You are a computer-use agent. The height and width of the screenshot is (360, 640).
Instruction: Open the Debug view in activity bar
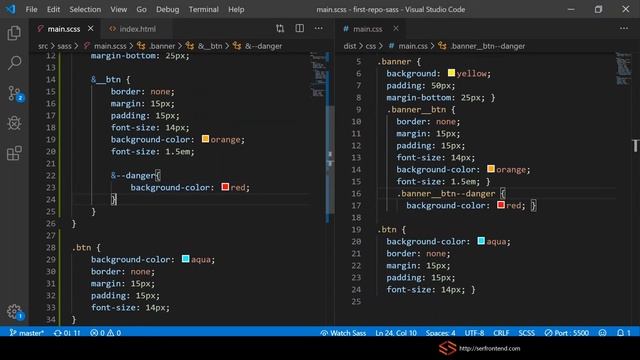click(x=14, y=123)
